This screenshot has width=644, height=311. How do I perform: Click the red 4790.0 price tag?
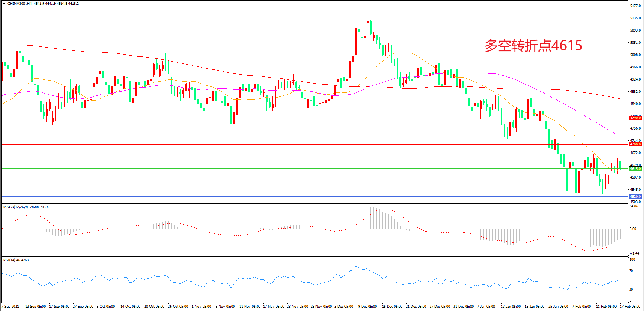coord(635,118)
